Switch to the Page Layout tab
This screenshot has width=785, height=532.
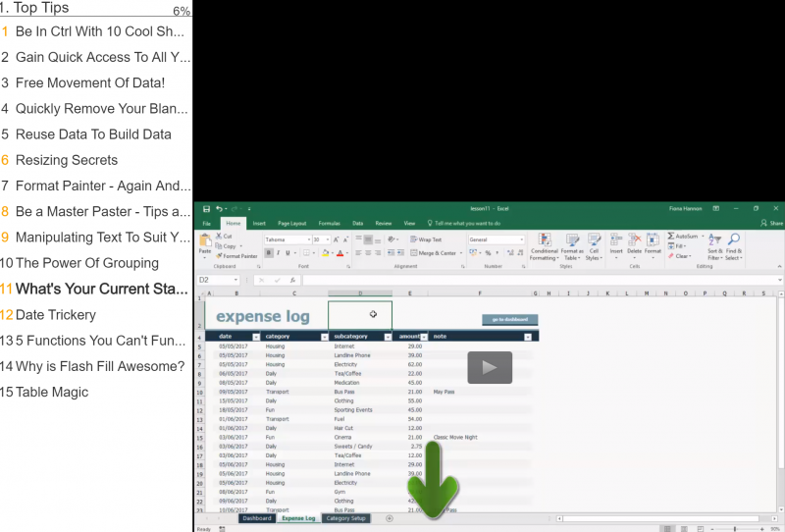pos(291,224)
